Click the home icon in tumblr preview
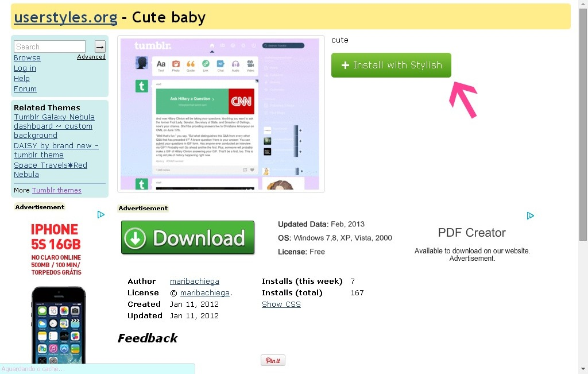The image size is (588, 374). tap(212, 45)
